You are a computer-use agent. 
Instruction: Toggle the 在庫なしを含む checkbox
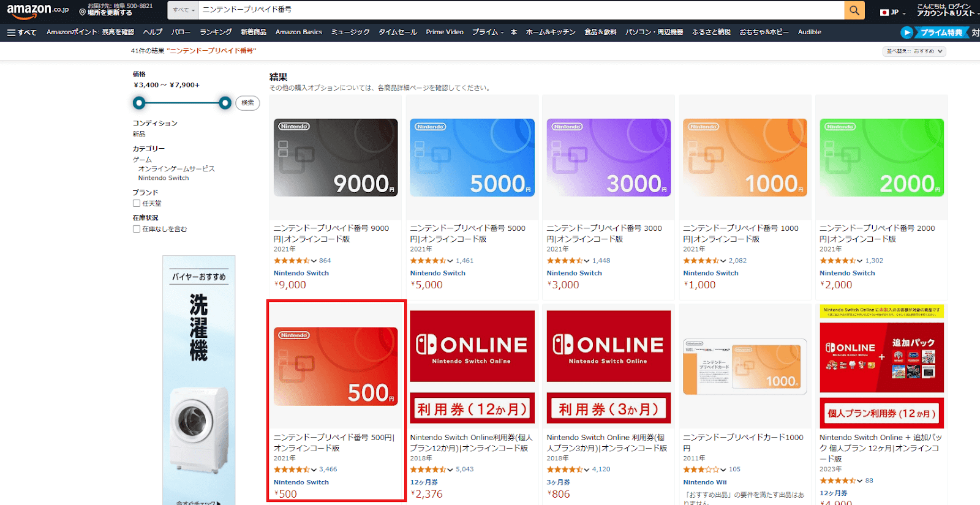tap(137, 229)
